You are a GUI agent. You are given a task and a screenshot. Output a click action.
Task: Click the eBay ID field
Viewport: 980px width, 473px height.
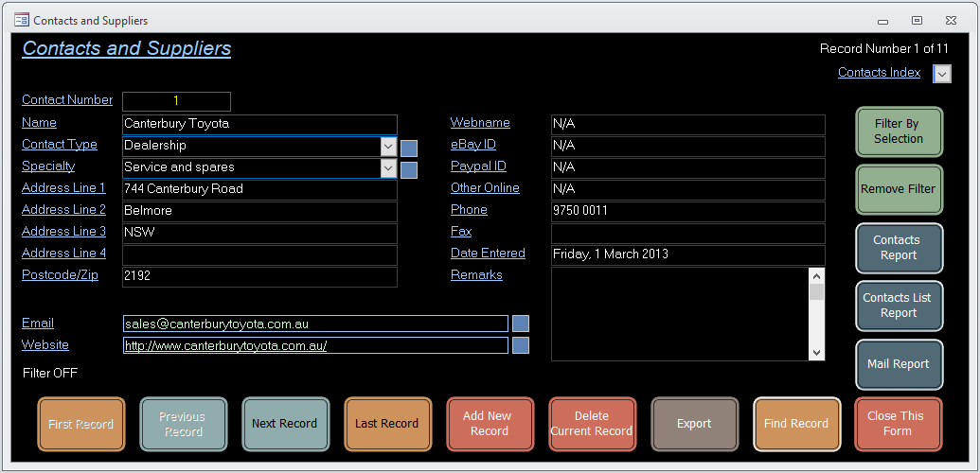click(x=688, y=147)
